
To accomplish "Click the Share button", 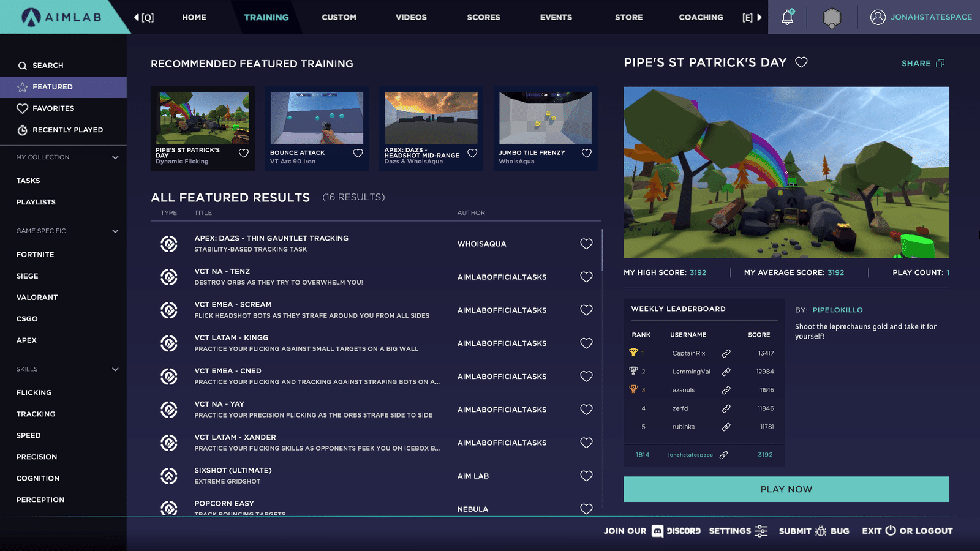I will (x=923, y=63).
